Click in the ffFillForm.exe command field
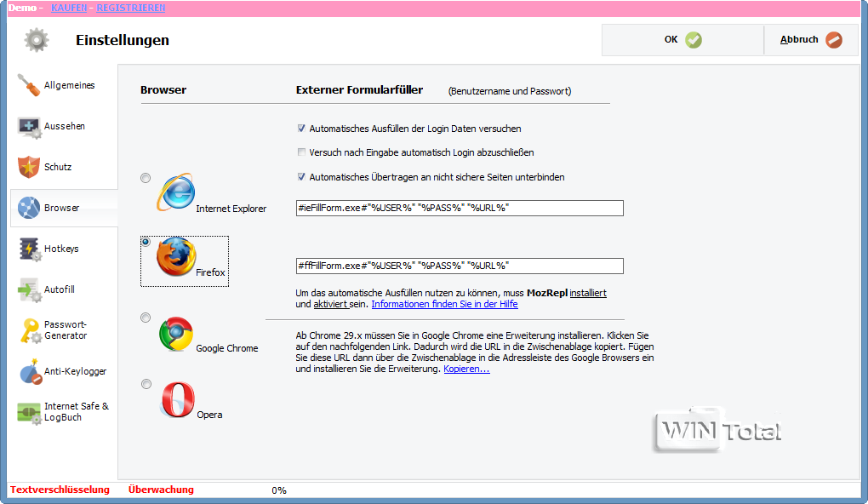Image resolution: width=868 pixels, height=504 pixels. point(460,266)
